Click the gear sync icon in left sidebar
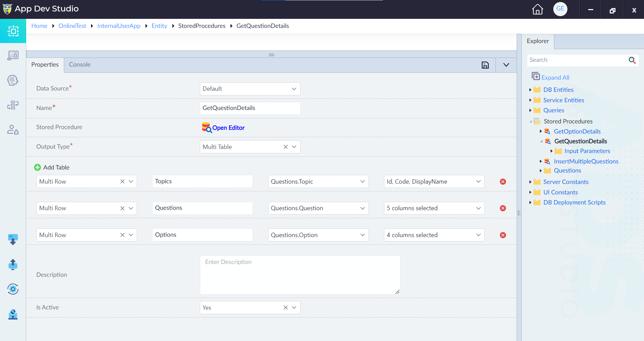 click(13, 289)
